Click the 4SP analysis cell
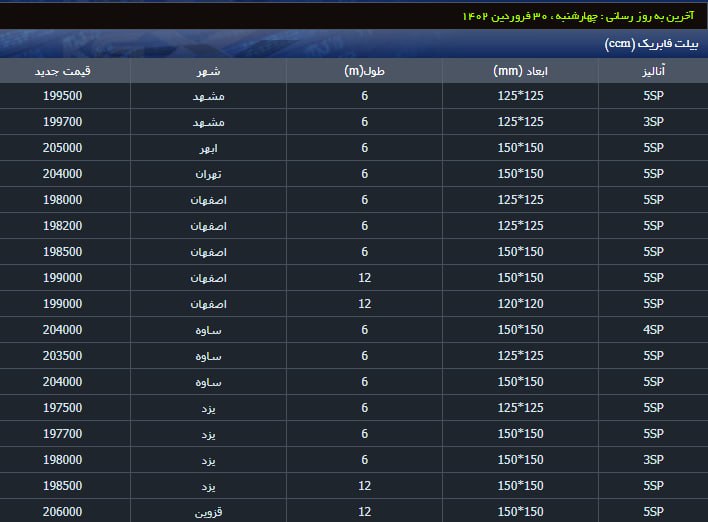708x522 pixels. pos(653,330)
